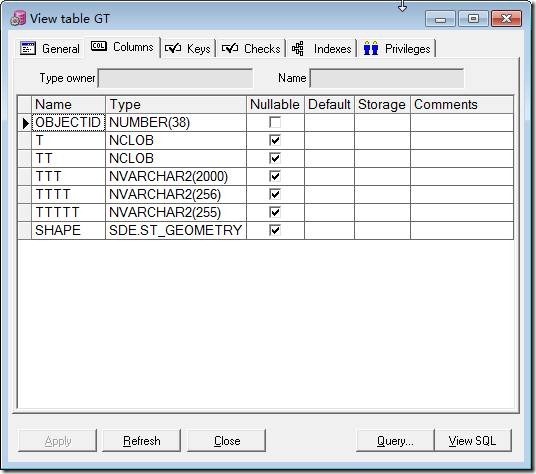This screenshot has width=536, height=474.
Task: Click the NVARCHAR2(2000) type cell
Action: (176, 176)
